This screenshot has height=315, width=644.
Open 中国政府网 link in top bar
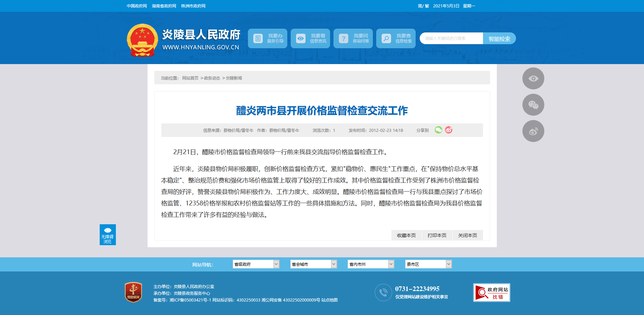[x=137, y=6]
